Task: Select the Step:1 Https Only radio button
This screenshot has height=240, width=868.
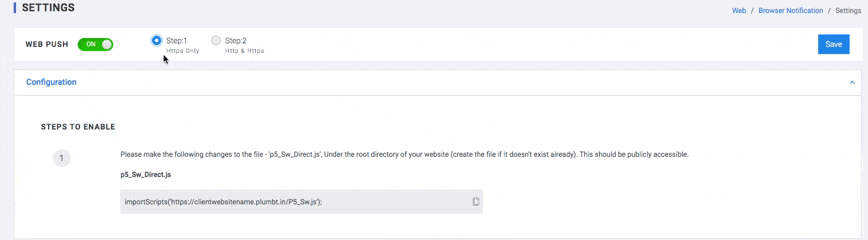Action: click(157, 40)
